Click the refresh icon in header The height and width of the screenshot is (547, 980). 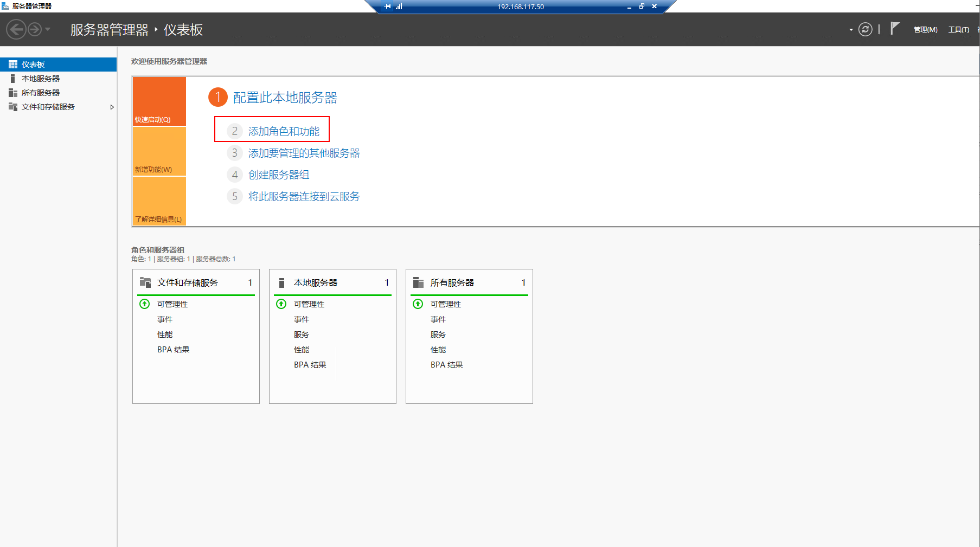point(866,29)
